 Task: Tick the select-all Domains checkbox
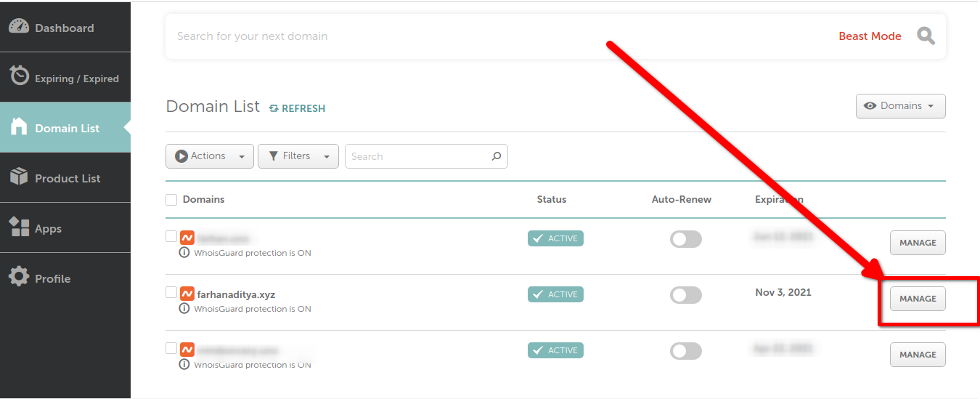coord(171,200)
